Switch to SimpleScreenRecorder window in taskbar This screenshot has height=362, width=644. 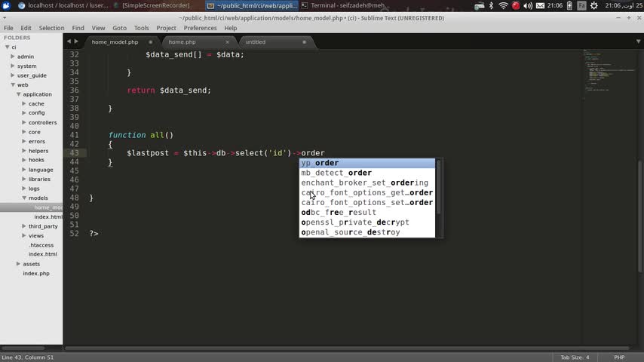[152, 5]
